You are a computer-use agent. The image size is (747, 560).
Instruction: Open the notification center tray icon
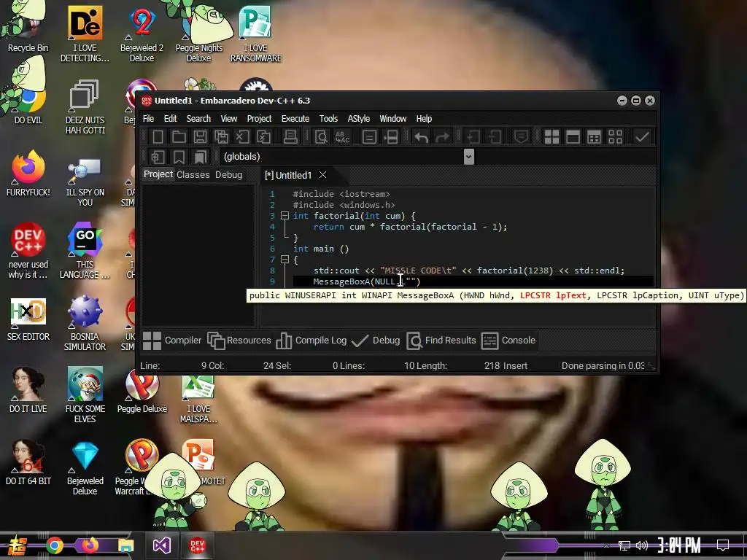point(723,545)
